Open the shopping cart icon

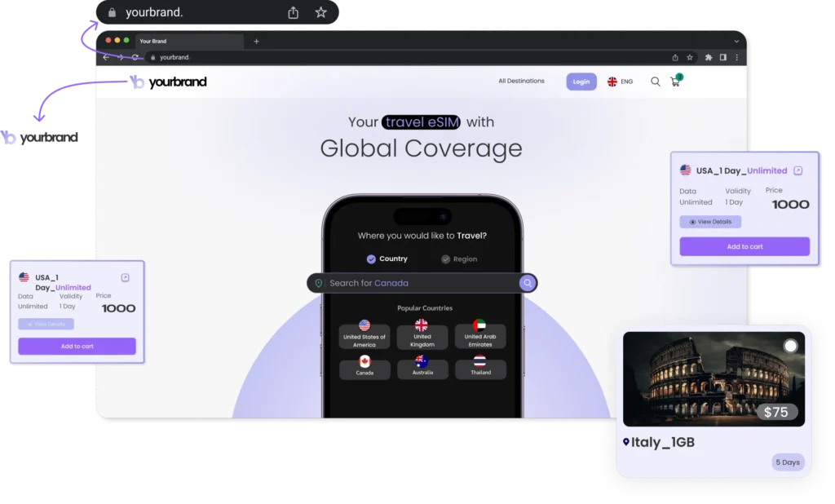(676, 81)
